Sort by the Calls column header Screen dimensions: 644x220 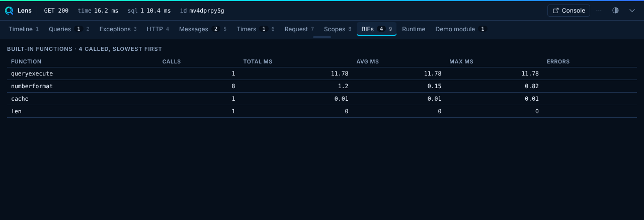(x=172, y=61)
